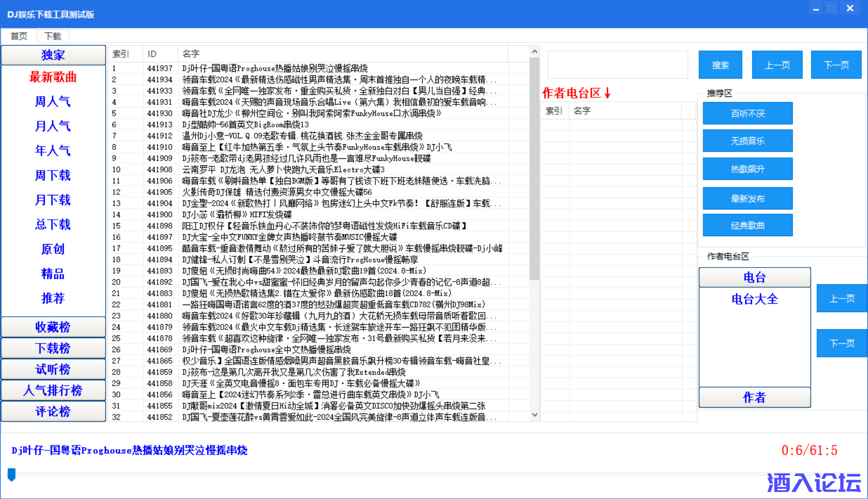
Task: Click the 热歌飙升 button
Action: coord(747,169)
